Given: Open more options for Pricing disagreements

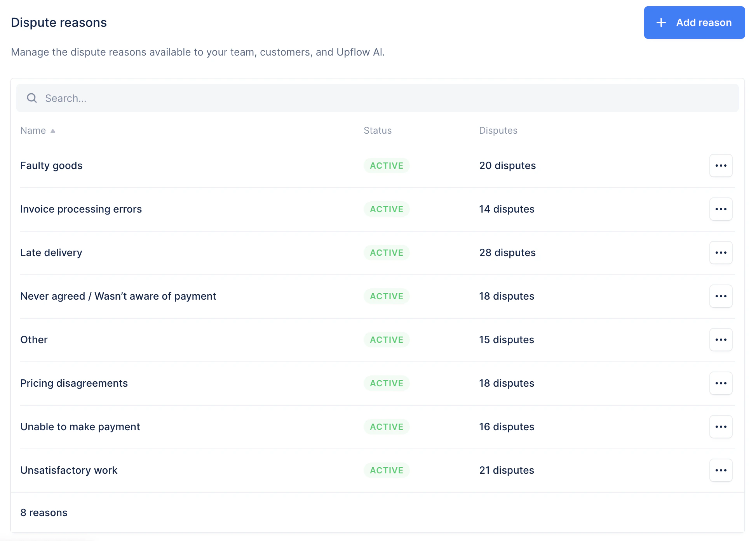Looking at the screenshot, I should pyautogui.click(x=721, y=383).
